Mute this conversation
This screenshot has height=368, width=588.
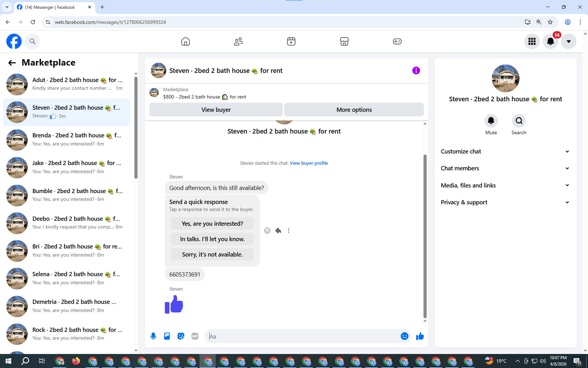pyautogui.click(x=491, y=121)
